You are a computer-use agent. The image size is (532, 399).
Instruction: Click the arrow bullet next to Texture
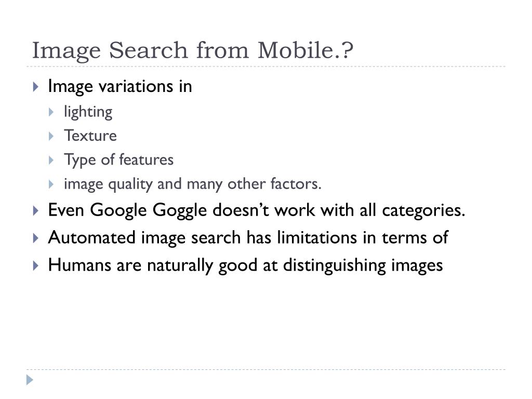click(x=51, y=136)
